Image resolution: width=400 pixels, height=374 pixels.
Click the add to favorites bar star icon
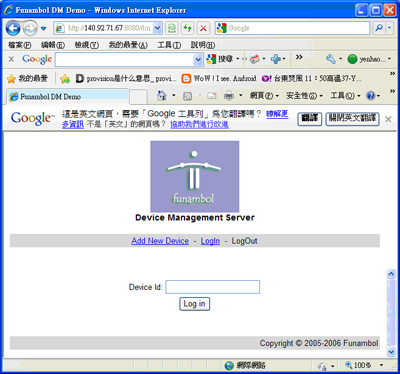coord(65,79)
